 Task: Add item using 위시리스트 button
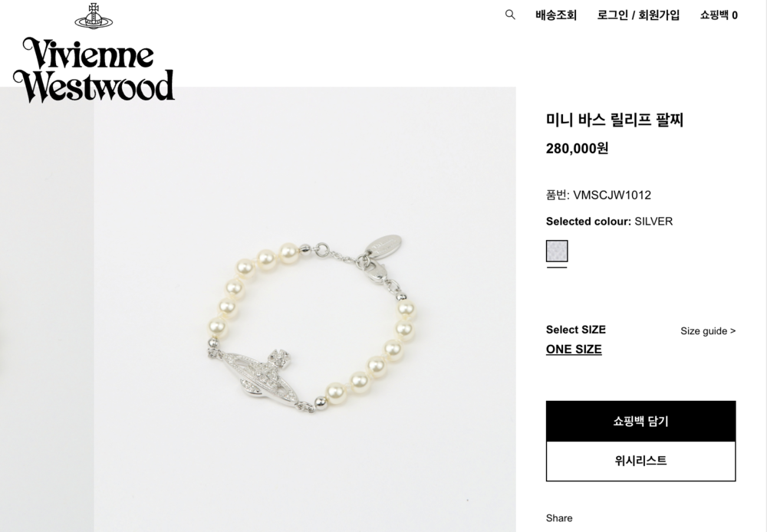(x=640, y=461)
